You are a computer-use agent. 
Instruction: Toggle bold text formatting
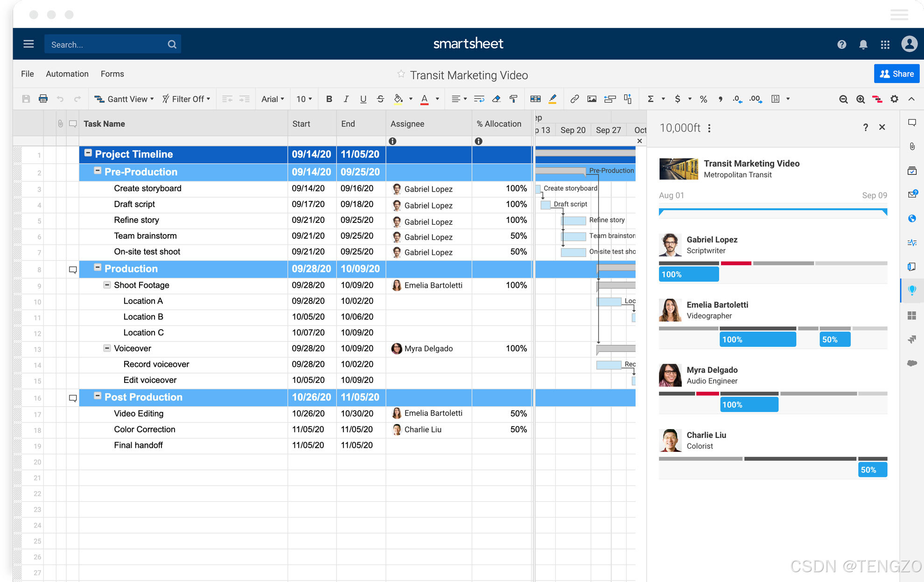(x=329, y=99)
